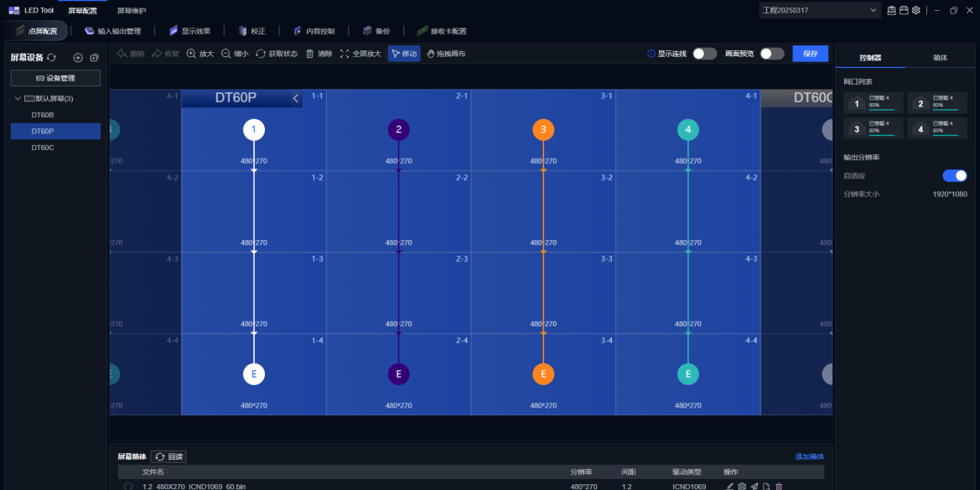This screenshot has width=980, height=490.
Task: Click 获取状态 get status icon
Action: tap(261, 54)
